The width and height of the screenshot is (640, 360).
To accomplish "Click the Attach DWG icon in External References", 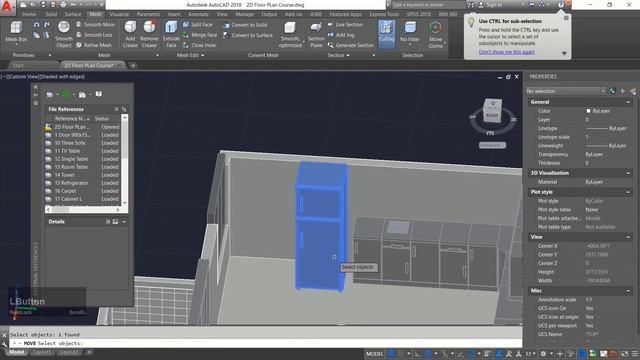I will coord(50,95).
